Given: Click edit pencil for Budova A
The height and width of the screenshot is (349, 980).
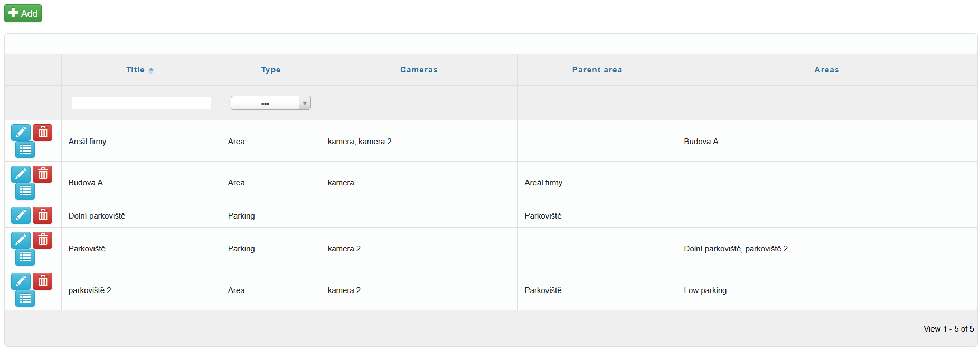Looking at the screenshot, I should coord(21,174).
